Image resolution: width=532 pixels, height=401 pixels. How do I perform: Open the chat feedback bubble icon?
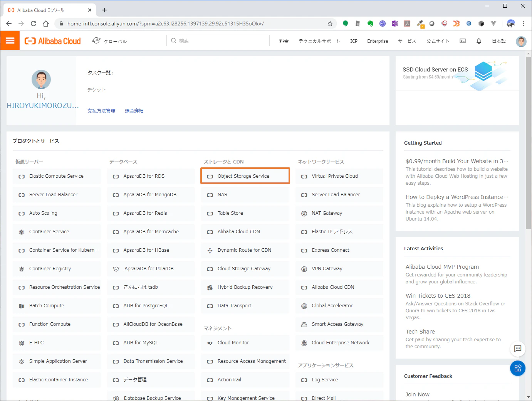tap(518, 349)
